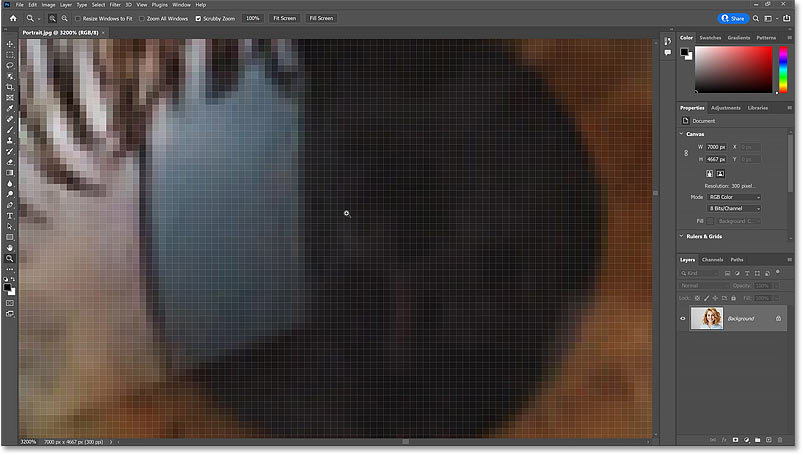Open the Zoom tool preset picker arrow
The image size is (803, 455).
39,19
